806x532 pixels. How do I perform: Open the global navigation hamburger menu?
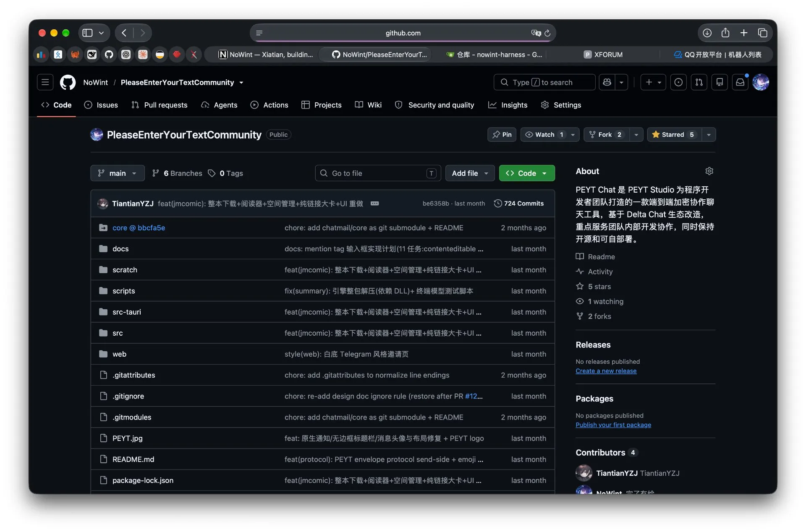[45, 82]
